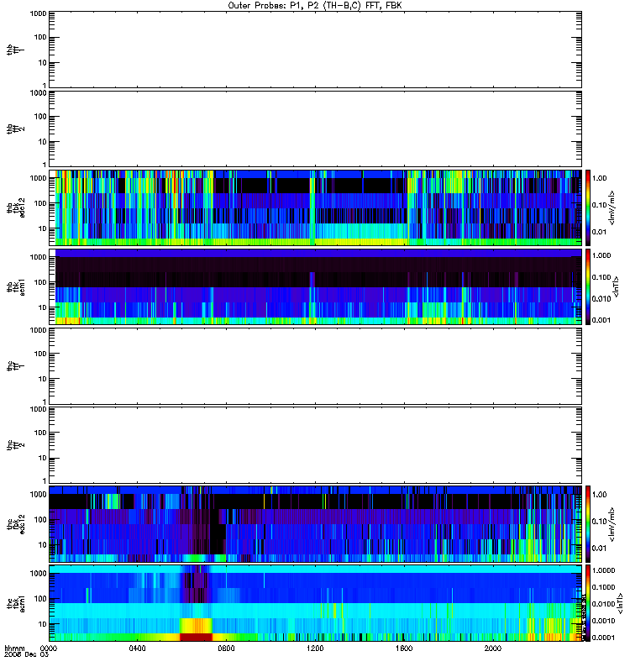This screenshot has width=630, height=672.
Task: Click the plot title 'Outer Probes: P1, P2 (TH-B,C) FFT, FBK'
Action: click(315, 6)
